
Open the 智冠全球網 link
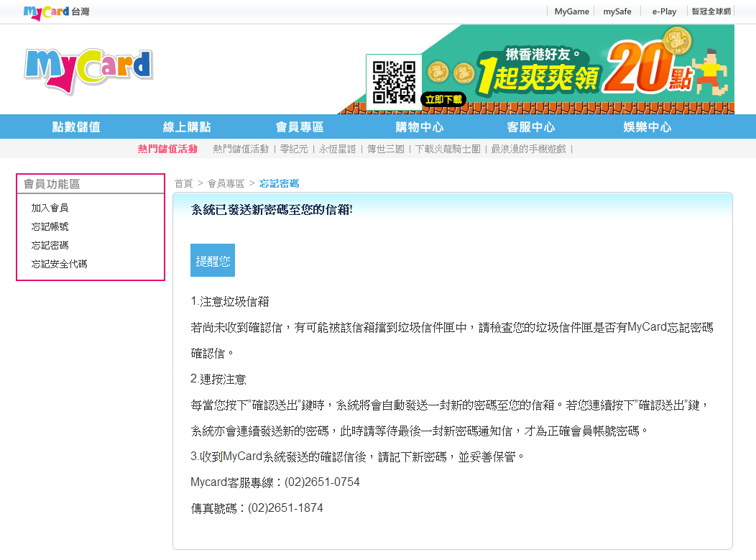coord(711,12)
